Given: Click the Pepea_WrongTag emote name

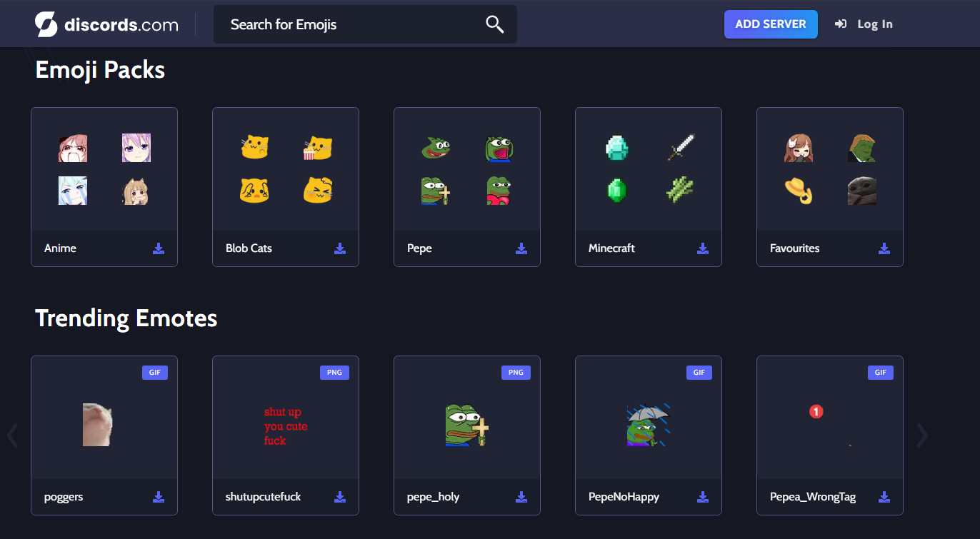Looking at the screenshot, I should (x=813, y=498).
